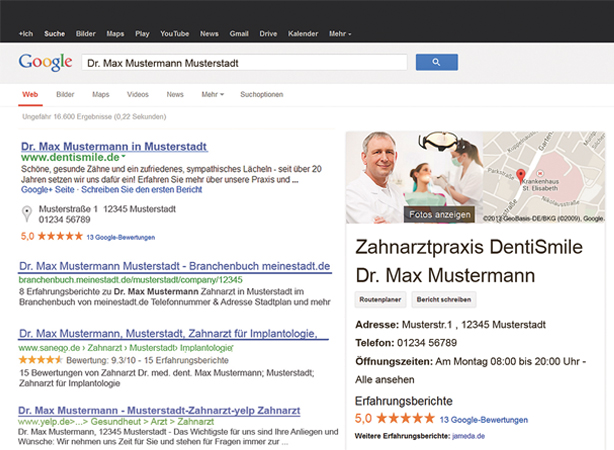Click Alle ansehen for opening hours
Screen dimensions: 614x450
[x=385, y=380]
